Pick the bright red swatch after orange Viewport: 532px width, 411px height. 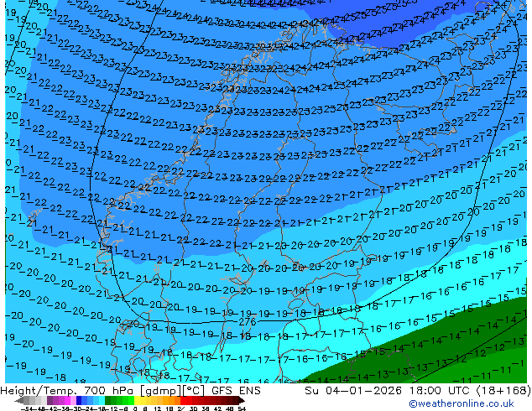coord(184,400)
